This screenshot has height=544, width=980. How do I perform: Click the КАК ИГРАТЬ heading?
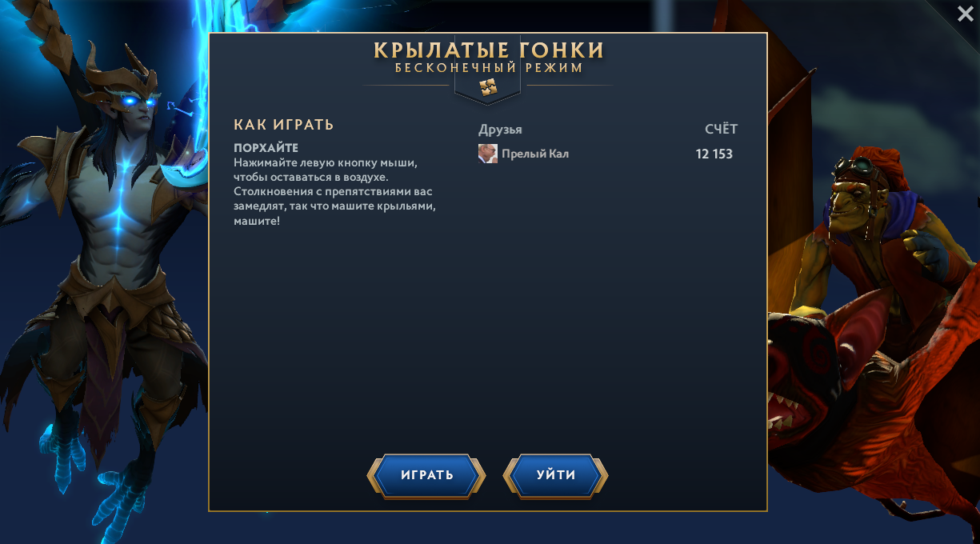pyautogui.click(x=283, y=125)
